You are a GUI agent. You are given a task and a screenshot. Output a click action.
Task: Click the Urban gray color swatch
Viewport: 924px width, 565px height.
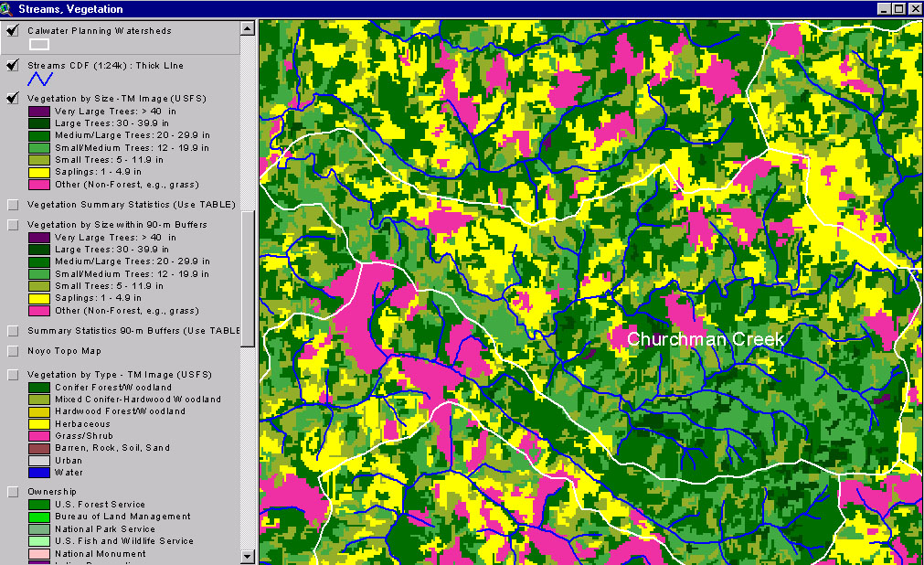pos(39,461)
